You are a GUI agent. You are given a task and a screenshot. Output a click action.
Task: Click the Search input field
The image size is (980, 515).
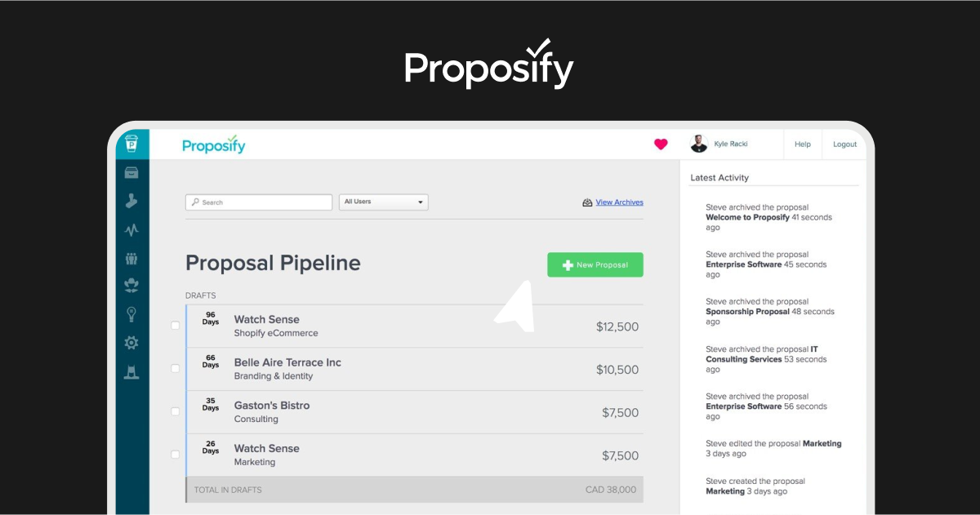[259, 202]
